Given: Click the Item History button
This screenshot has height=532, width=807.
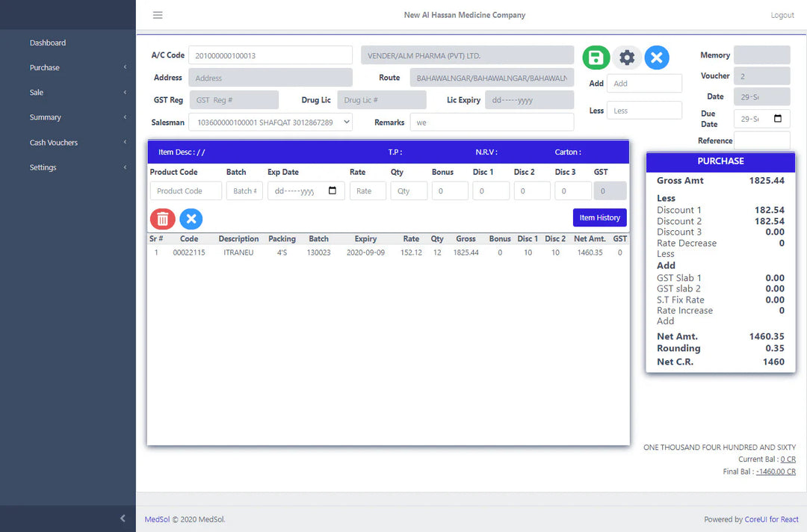Looking at the screenshot, I should (599, 217).
